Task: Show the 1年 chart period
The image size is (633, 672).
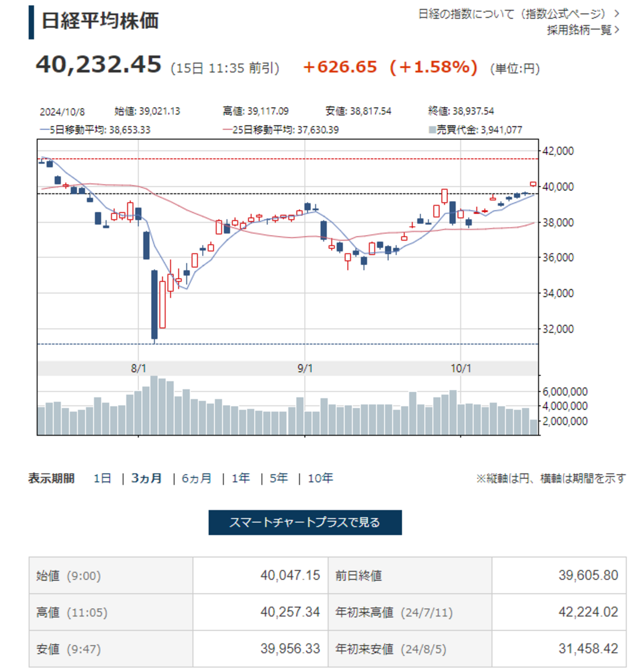Action: [241, 478]
